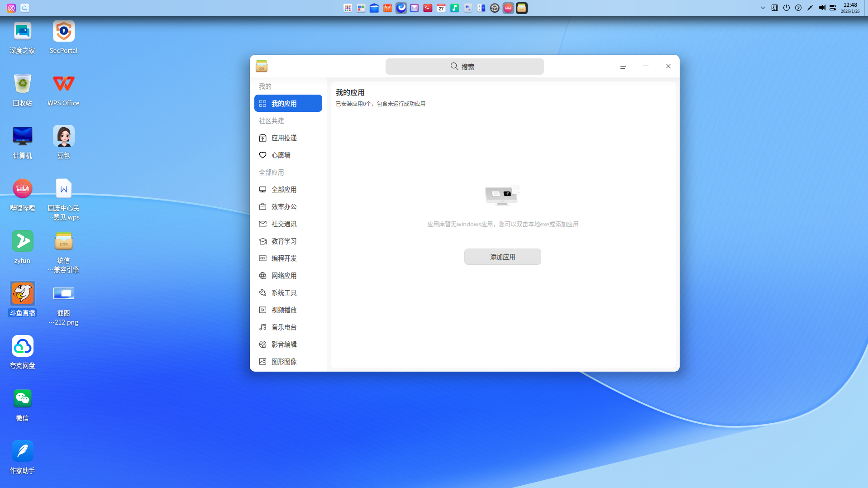The image size is (868, 488).
Task: Select zyfun desktop icon
Action: pos(22,248)
